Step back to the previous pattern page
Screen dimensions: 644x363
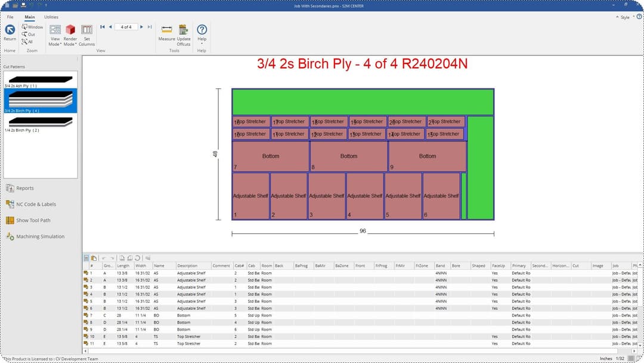pyautogui.click(x=110, y=27)
